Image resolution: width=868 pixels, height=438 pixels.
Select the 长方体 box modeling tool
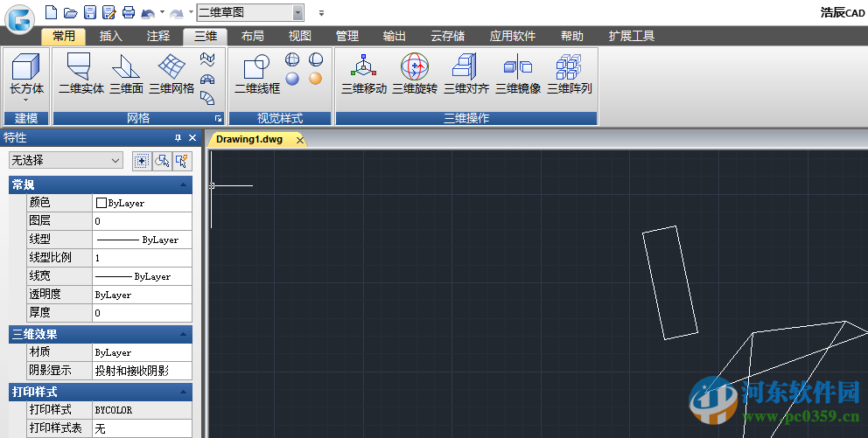(x=26, y=73)
